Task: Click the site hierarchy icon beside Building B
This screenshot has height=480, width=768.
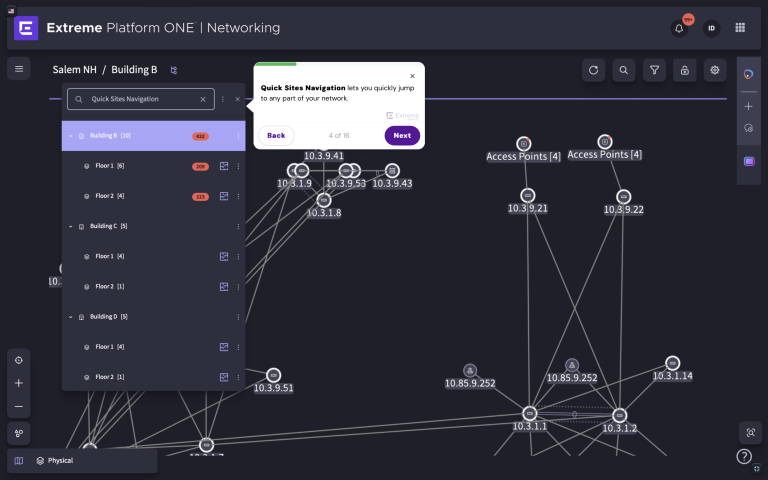Action: tap(173, 70)
